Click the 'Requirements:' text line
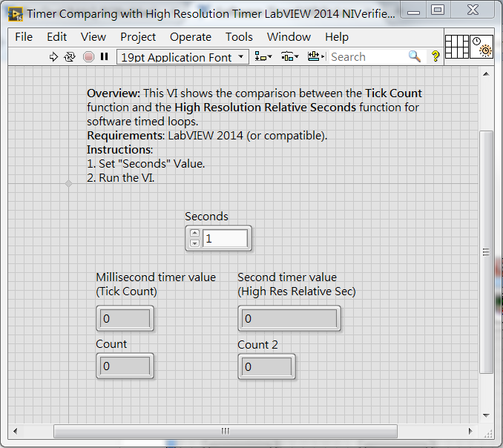503x448 pixels. [207, 136]
